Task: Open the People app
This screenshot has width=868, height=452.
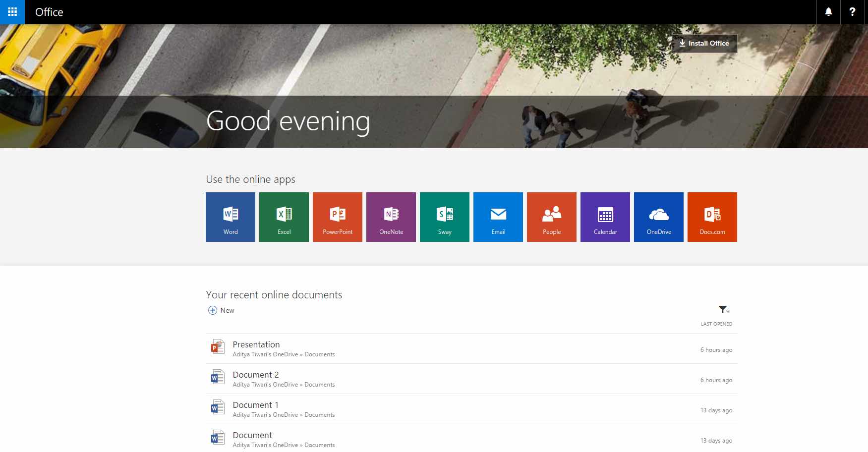Action: (x=551, y=217)
